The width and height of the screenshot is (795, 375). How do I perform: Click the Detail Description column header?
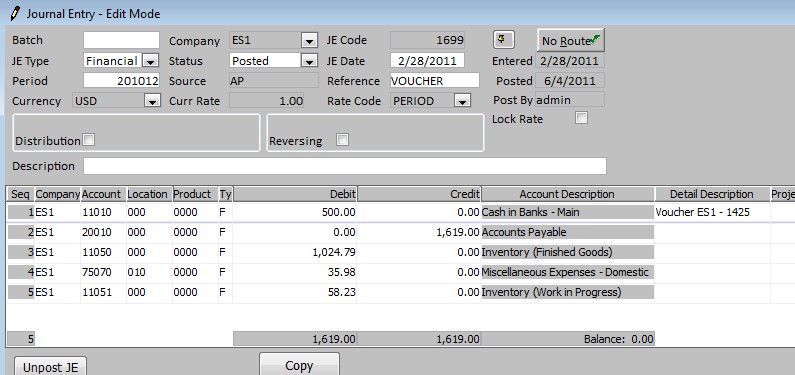(x=712, y=194)
